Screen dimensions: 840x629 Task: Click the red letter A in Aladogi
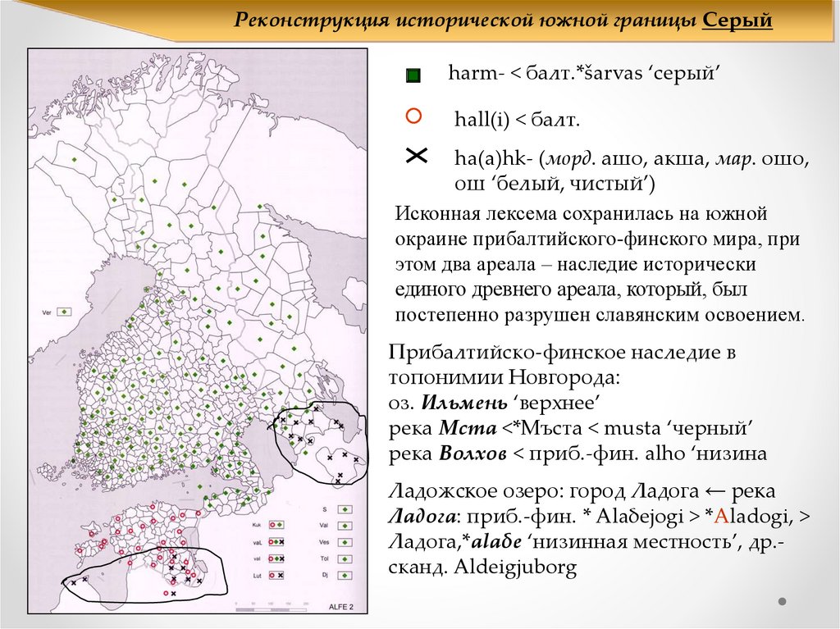coord(722,516)
